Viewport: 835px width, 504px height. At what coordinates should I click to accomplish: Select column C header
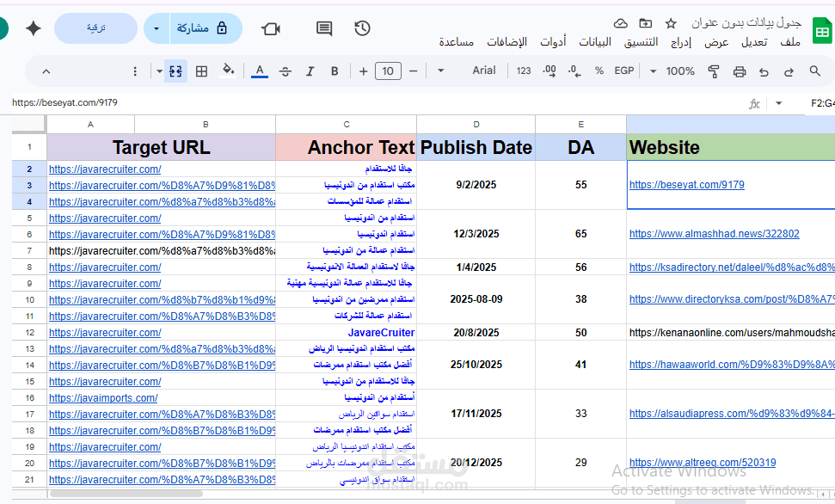point(347,124)
